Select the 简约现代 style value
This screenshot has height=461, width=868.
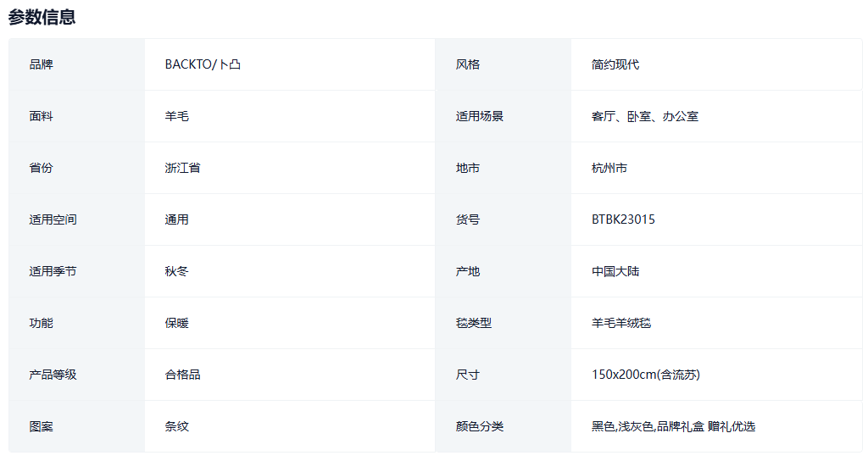[x=615, y=64]
